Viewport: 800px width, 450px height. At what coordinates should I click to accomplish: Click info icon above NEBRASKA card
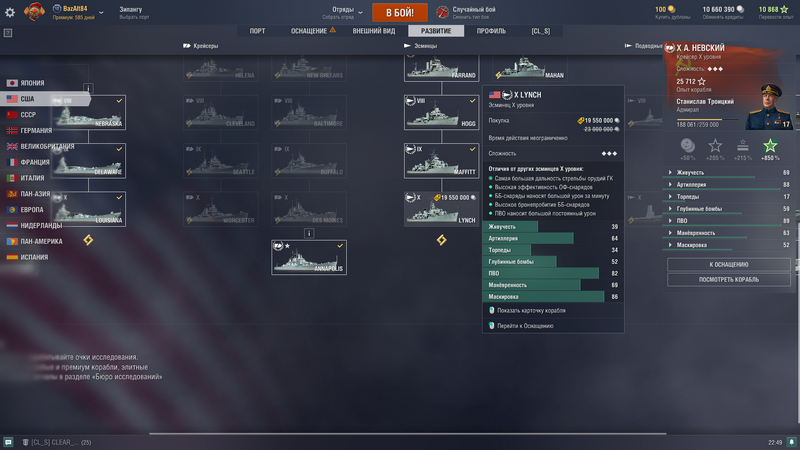point(88,88)
